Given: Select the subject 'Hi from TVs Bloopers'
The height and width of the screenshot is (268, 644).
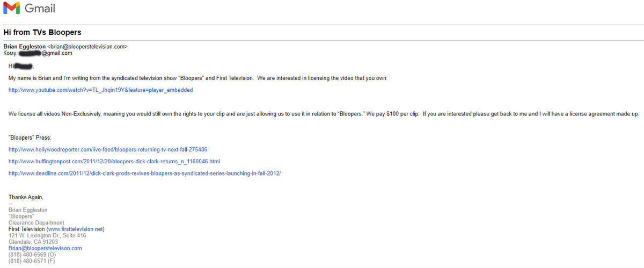Looking at the screenshot, I should tap(42, 32).
